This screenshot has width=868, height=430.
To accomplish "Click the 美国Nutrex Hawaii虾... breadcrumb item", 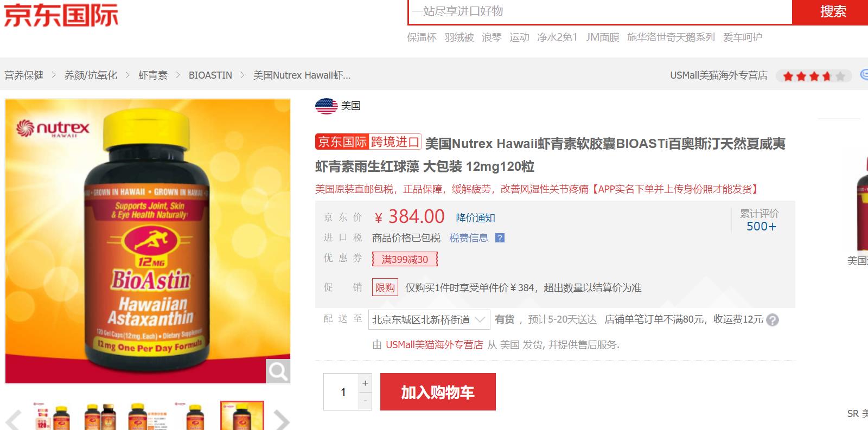I will (x=302, y=75).
